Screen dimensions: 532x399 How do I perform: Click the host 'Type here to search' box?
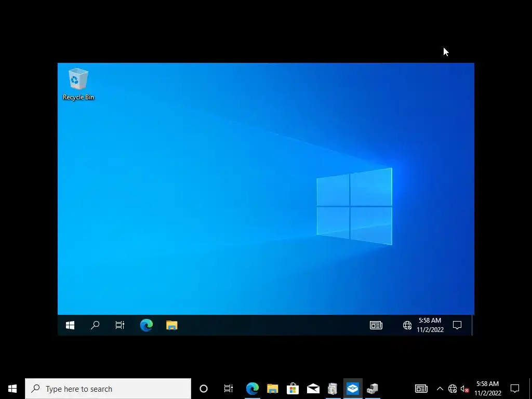coord(108,389)
